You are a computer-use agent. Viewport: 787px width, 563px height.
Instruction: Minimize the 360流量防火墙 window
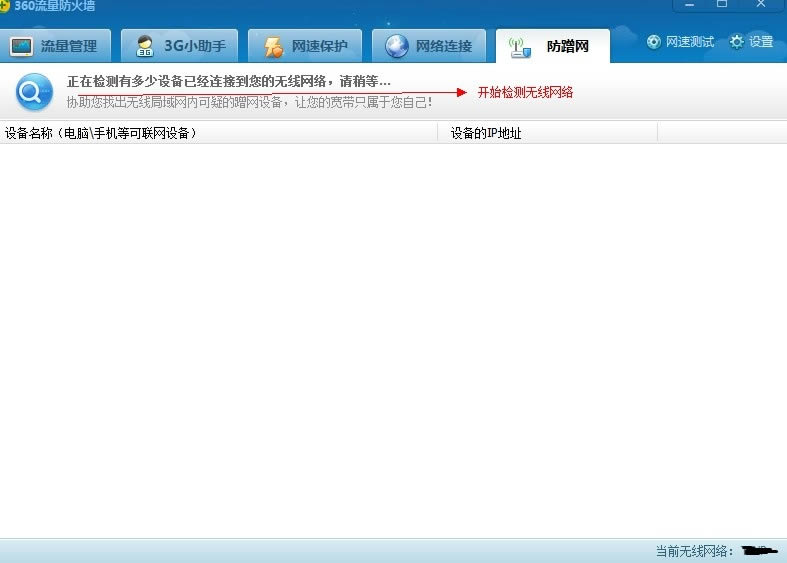[687, 5]
